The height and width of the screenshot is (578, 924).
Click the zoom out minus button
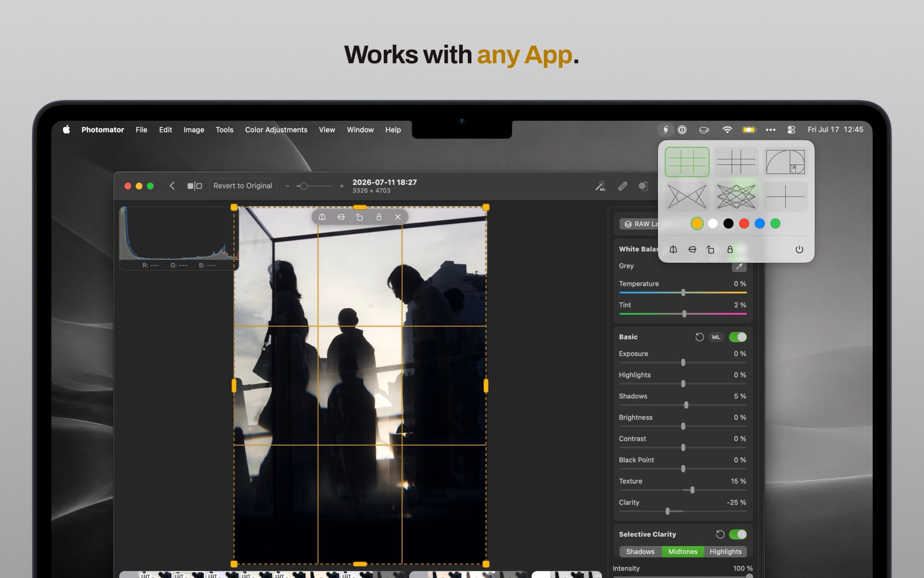pyautogui.click(x=288, y=186)
